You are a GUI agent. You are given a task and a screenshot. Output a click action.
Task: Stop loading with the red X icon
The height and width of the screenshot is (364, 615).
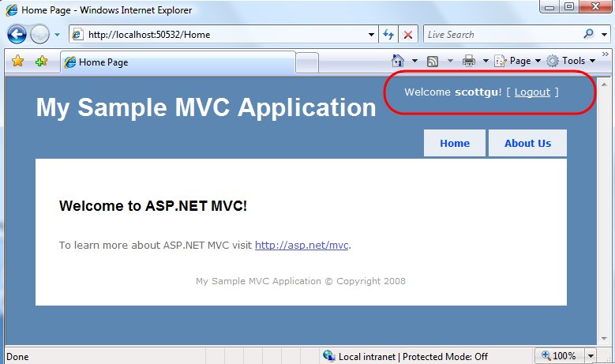408,35
